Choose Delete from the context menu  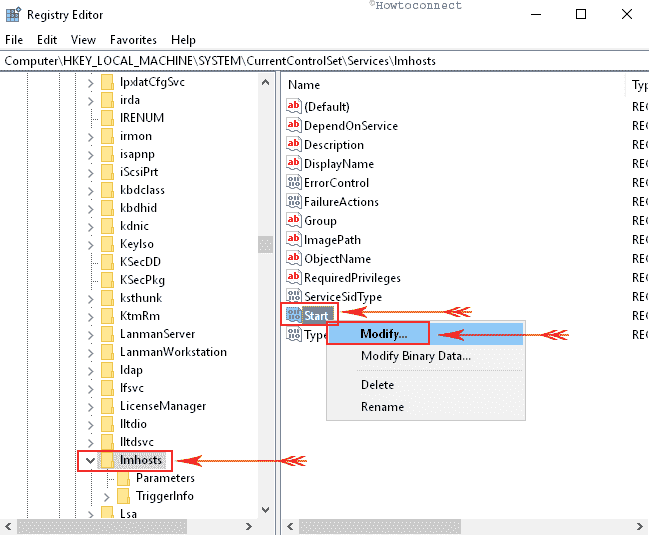pyautogui.click(x=425, y=385)
